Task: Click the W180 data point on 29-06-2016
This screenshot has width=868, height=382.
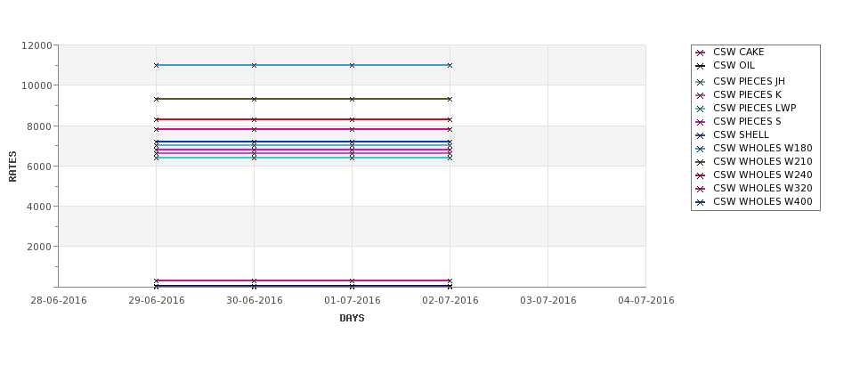Action: pyautogui.click(x=156, y=65)
